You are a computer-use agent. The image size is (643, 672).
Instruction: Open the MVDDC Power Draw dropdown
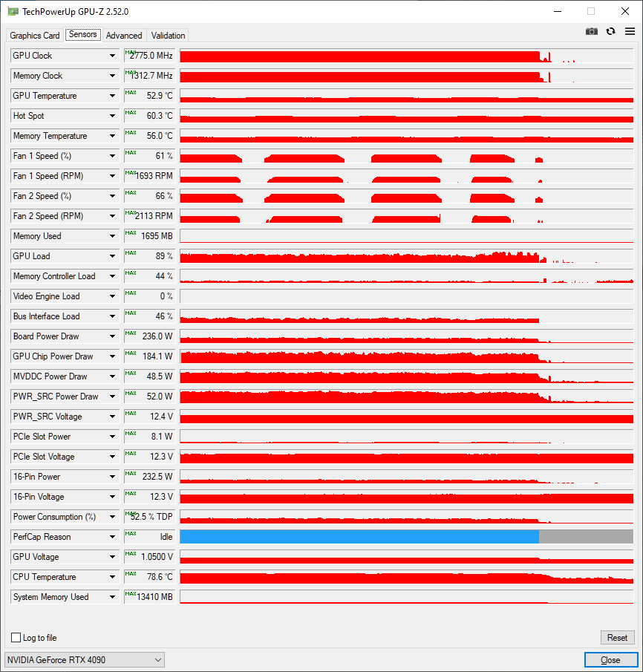(x=112, y=376)
